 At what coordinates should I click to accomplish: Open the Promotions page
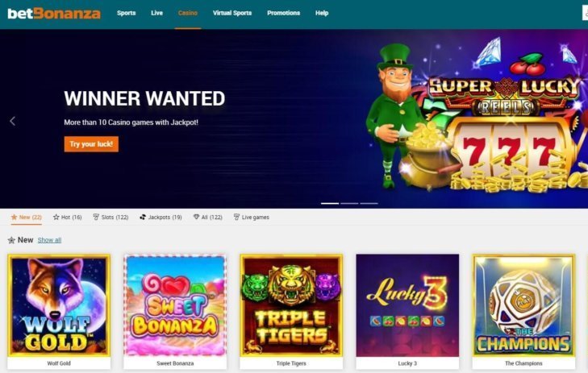tap(283, 13)
